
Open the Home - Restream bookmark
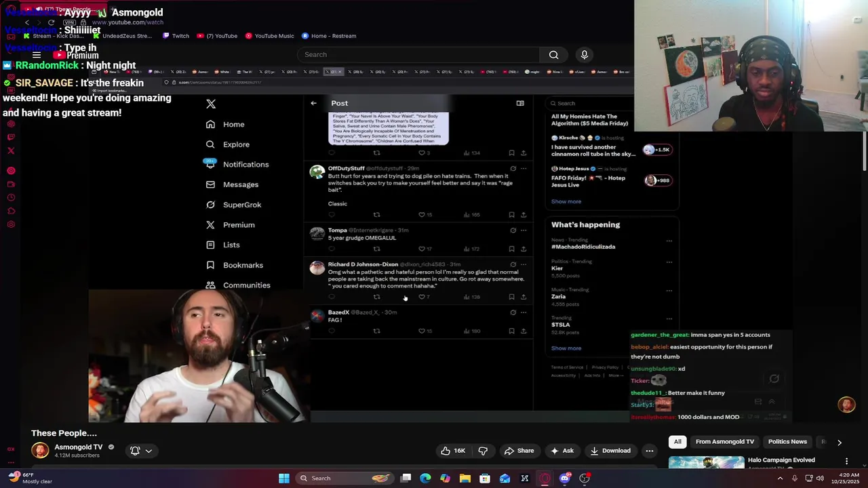coord(328,36)
